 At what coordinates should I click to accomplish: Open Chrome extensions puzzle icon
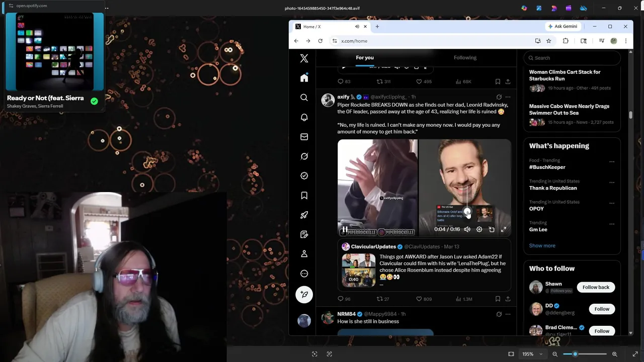point(566,41)
